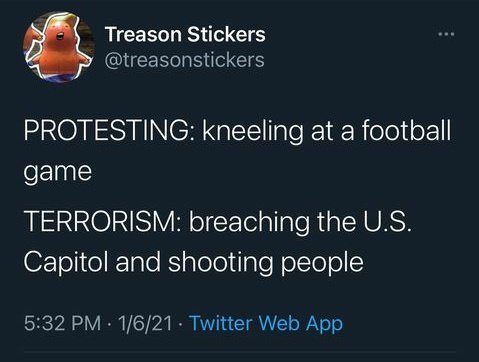Visit the @treasonstickers handle link
The width and height of the screenshot is (479, 362).
pyautogui.click(x=185, y=60)
